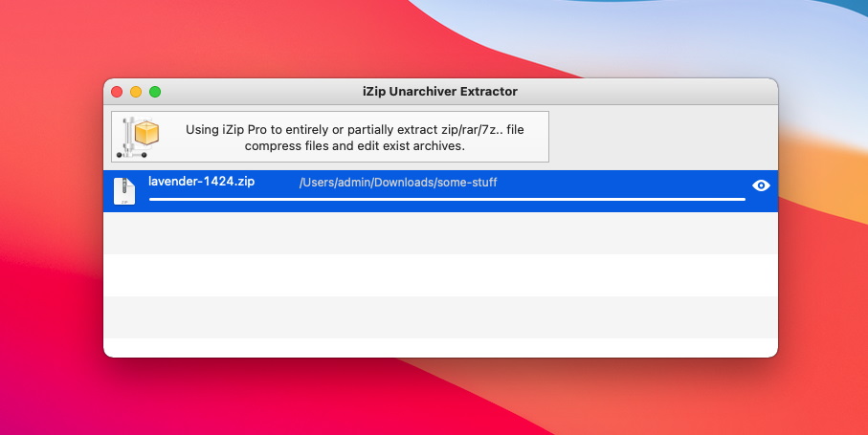Select the lavender-1424.zip file name
Screen dimensions: 868x435
pos(202,182)
